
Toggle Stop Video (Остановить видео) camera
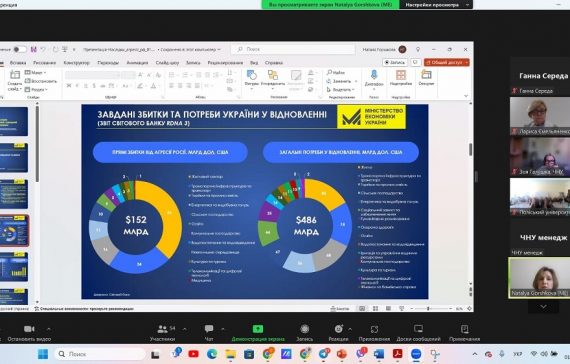(x=29, y=329)
